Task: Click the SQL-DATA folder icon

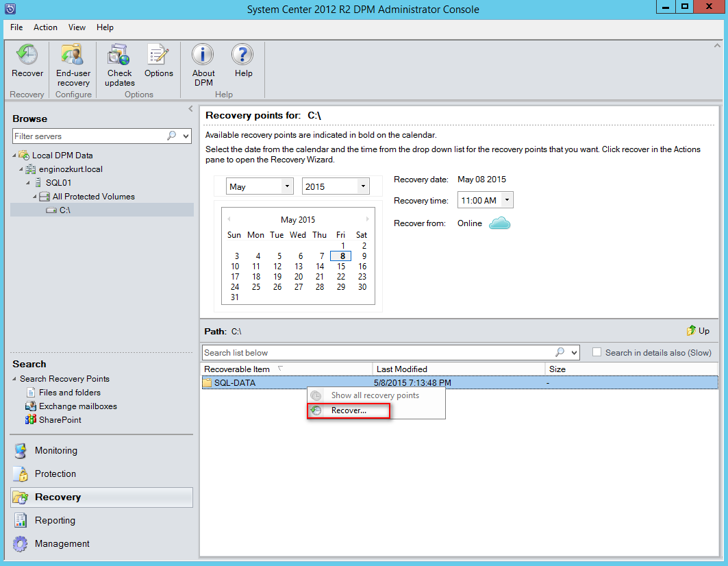Action: click(207, 383)
